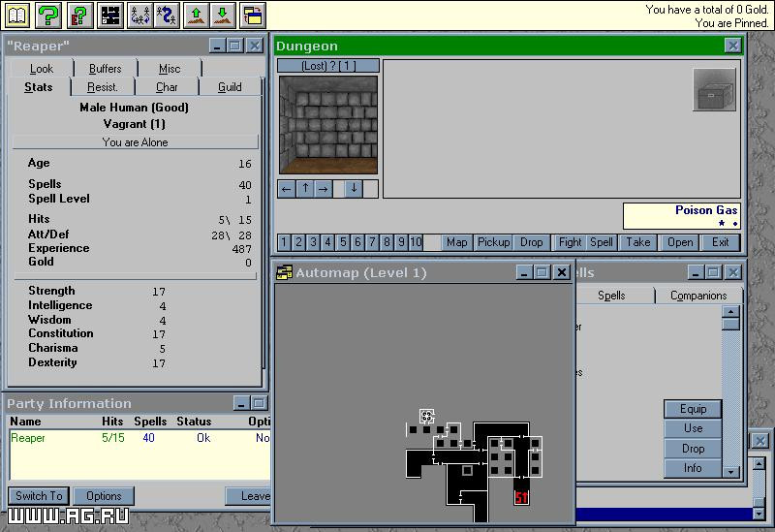Click the Take button
775x532 pixels.
point(638,242)
